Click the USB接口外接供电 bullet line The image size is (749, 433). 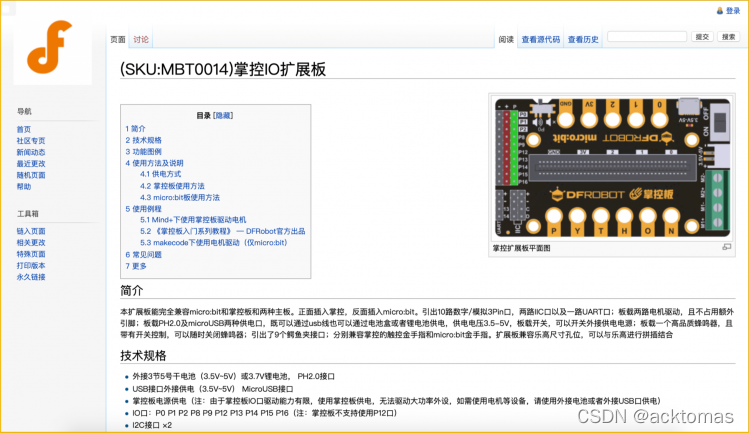point(213,389)
